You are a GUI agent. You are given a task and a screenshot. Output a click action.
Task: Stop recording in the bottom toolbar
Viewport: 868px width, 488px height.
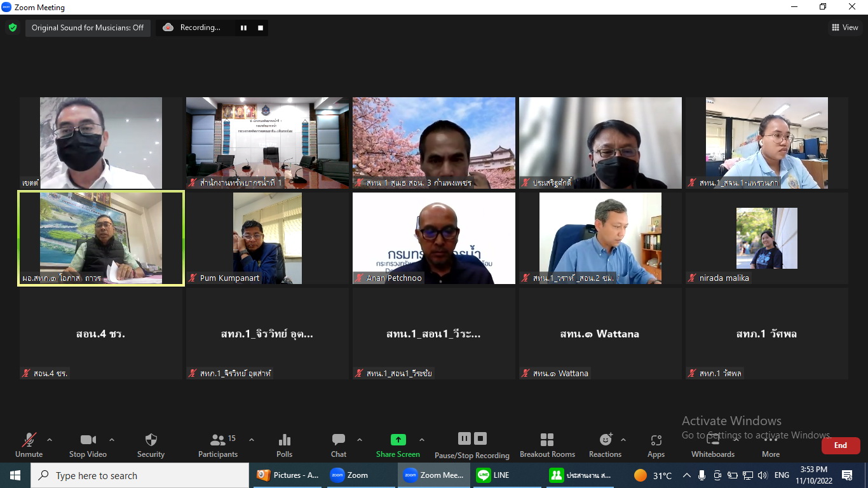click(480, 438)
